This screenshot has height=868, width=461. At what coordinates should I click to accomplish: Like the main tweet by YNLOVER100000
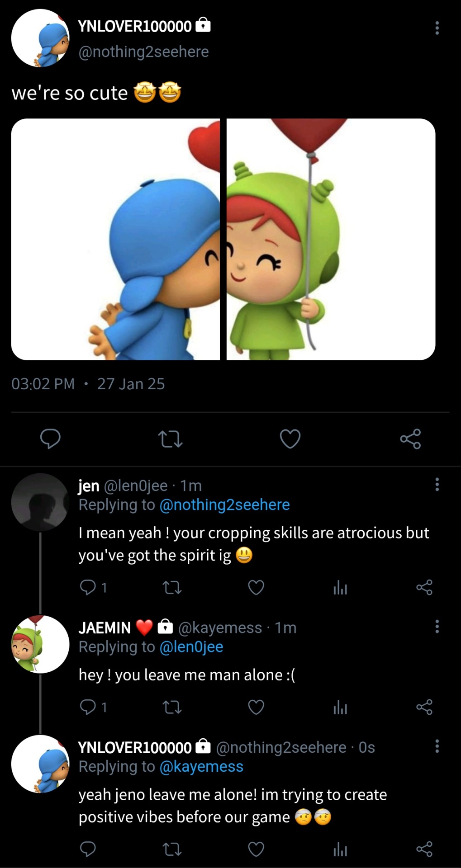coord(290,439)
